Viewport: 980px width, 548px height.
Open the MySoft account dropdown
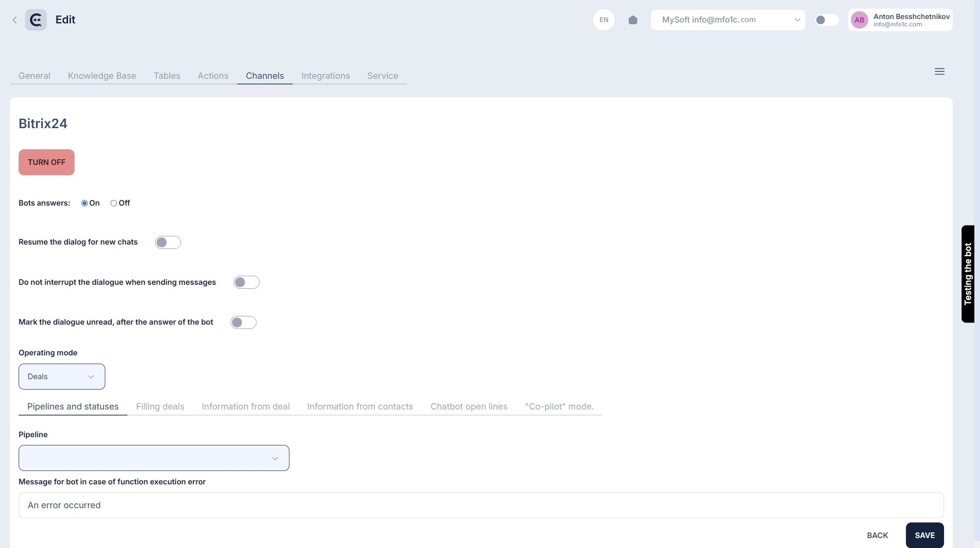727,20
